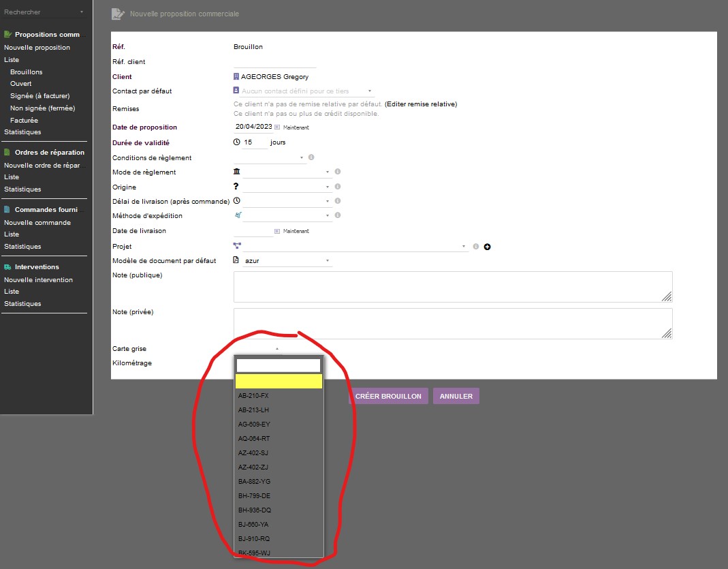Screen dimensions: 728x569
Task: Click the CRÉER BROUILLON button
Action: [388, 396]
